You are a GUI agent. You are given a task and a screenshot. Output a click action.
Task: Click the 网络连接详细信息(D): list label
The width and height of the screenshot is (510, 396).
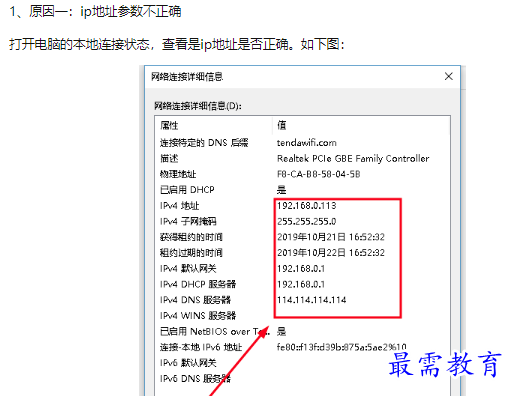pyautogui.click(x=198, y=106)
